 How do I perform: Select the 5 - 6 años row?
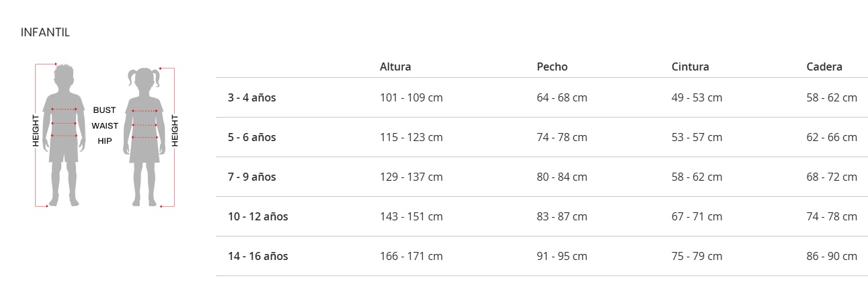[251, 137]
